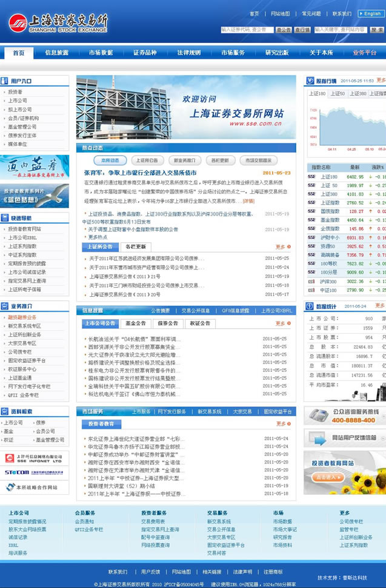
Task: Open footer 法律声明 link
Action: (x=242, y=572)
